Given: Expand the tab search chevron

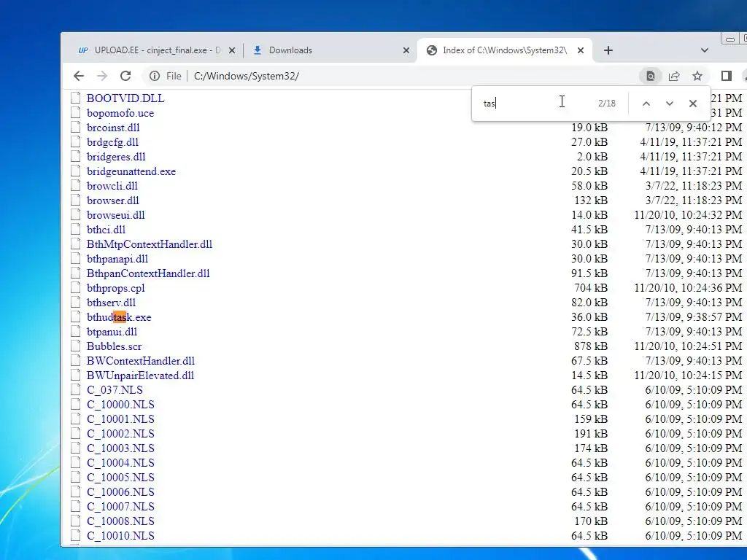Looking at the screenshot, I should (705, 50).
